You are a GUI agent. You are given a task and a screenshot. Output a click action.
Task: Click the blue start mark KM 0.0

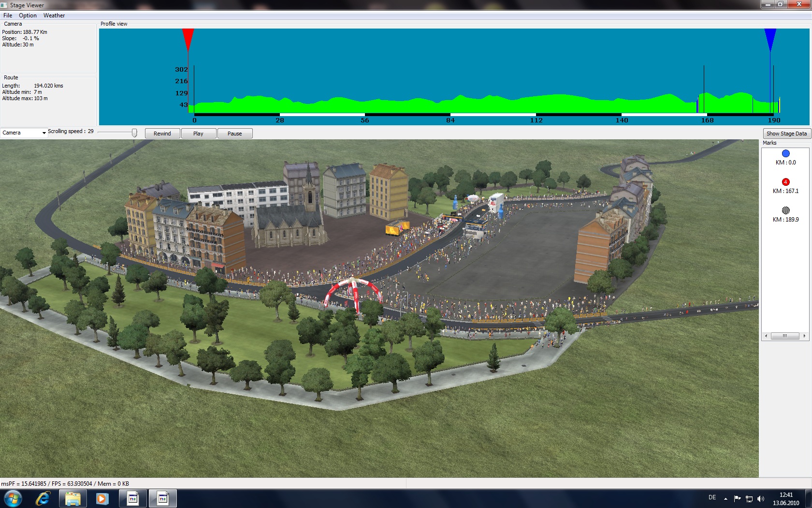pos(785,154)
